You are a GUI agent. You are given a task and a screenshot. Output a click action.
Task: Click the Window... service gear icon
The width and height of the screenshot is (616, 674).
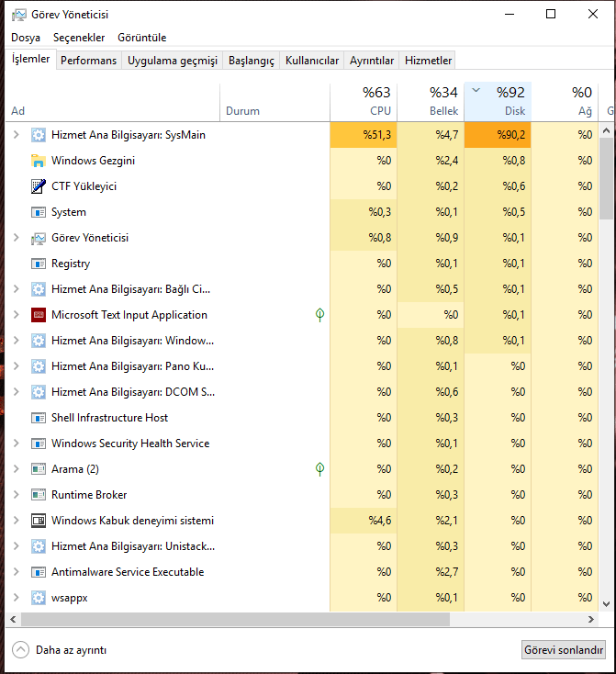point(39,341)
